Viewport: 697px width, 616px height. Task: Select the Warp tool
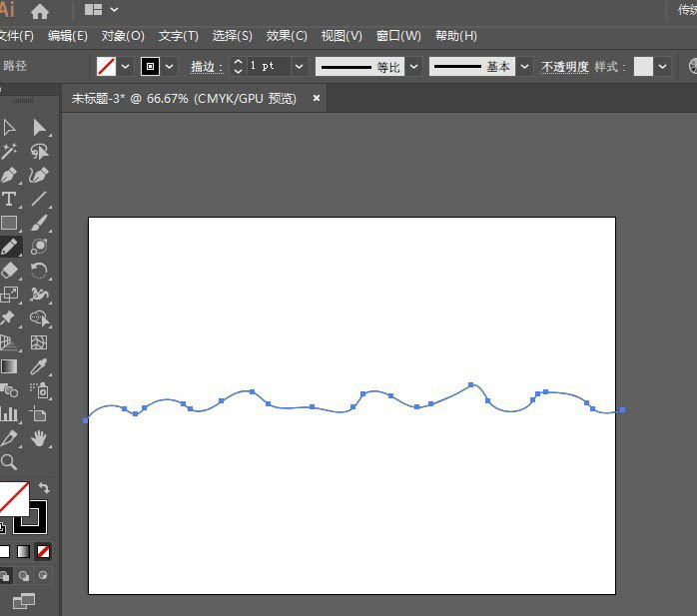coord(39,295)
